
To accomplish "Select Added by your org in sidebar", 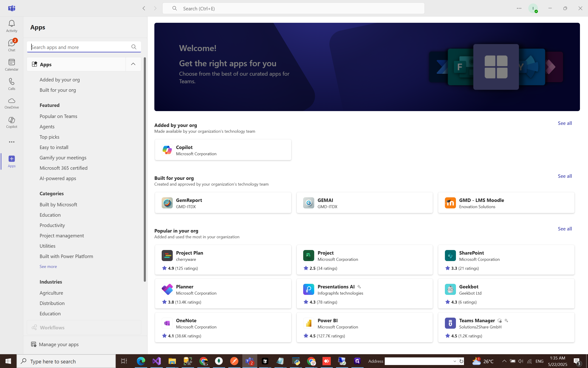I will pyautogui.click(x=60, y=80).
